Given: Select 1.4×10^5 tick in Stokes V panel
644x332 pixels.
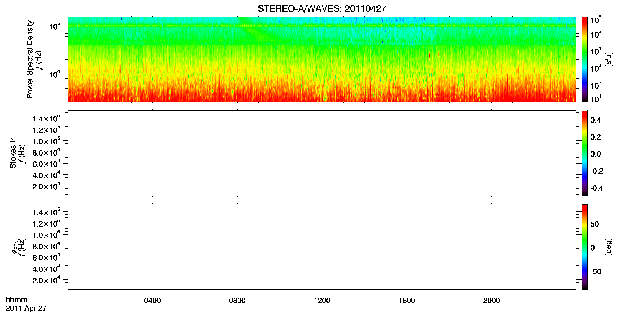Looking at the screenshot, I should pos(46,118).
